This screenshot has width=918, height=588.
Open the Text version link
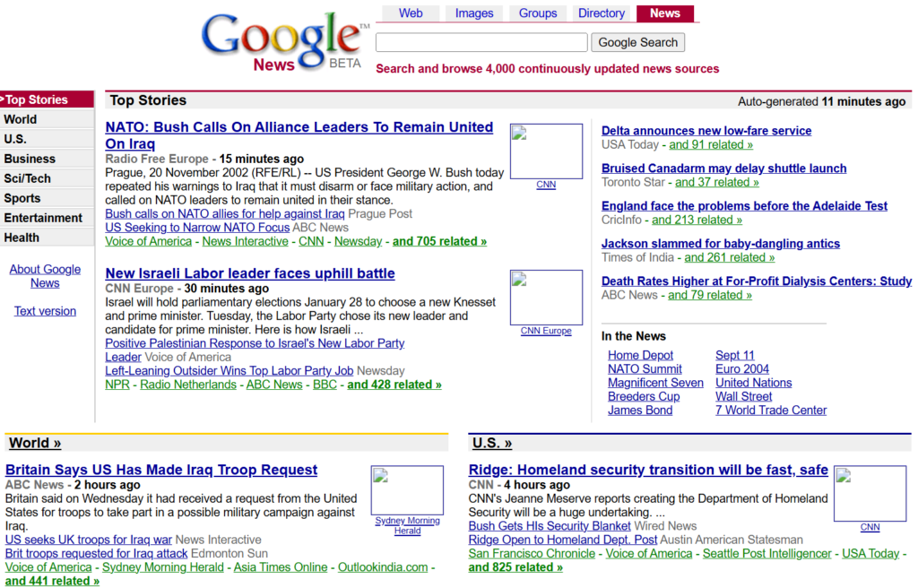pyautogui.click(x=45, y=311)
